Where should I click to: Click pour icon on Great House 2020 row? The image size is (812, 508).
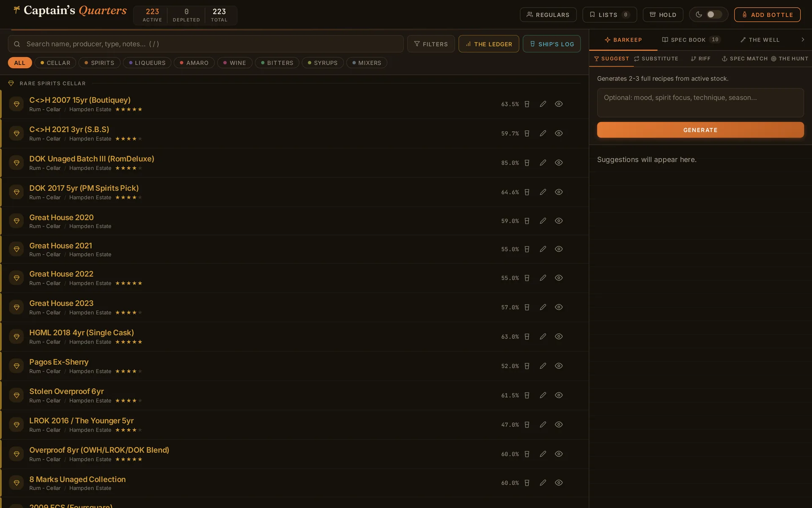pyautogui.click(x=527, y=221)
